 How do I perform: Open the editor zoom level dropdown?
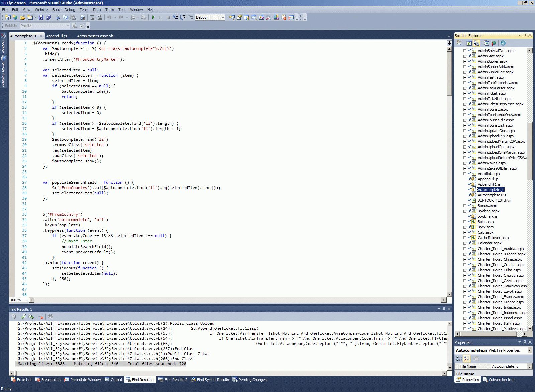click(27, 300)
